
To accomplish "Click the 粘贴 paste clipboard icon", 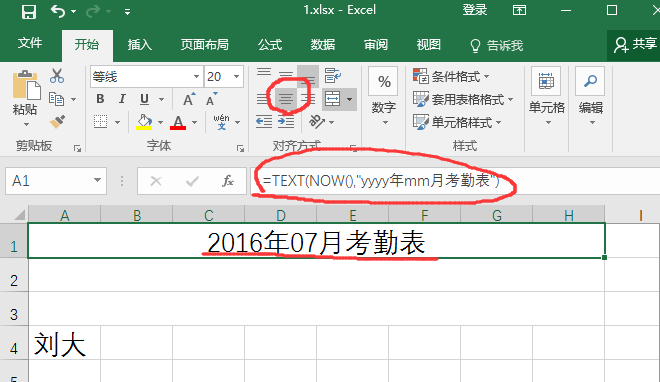I will click(26, 85).
